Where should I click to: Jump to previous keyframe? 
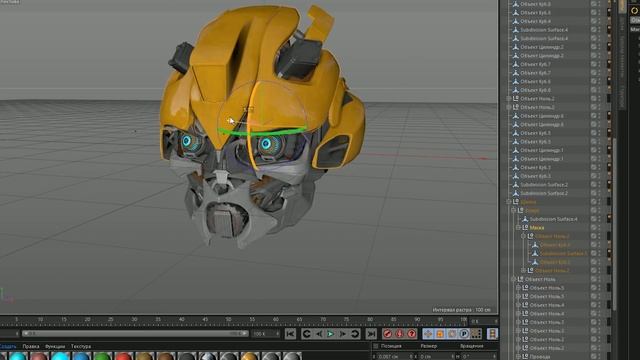307,334
